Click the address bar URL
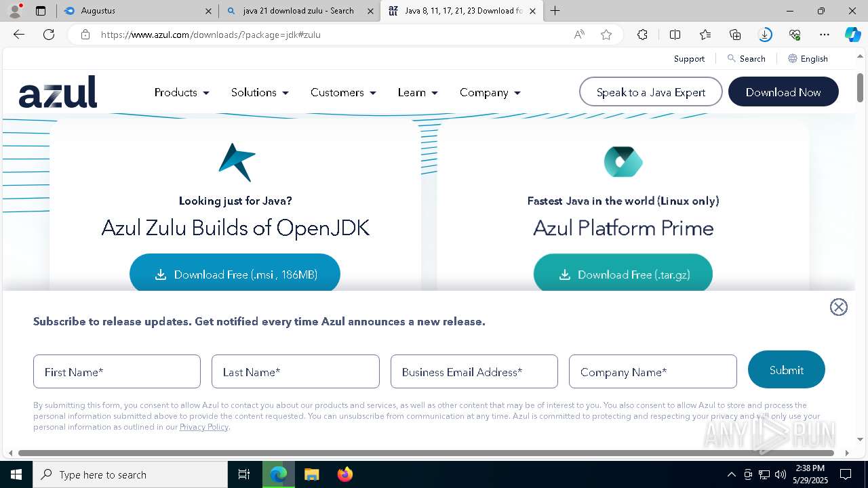Image resolution: width=868 pixels, height=488 pixels. point(211,35)
